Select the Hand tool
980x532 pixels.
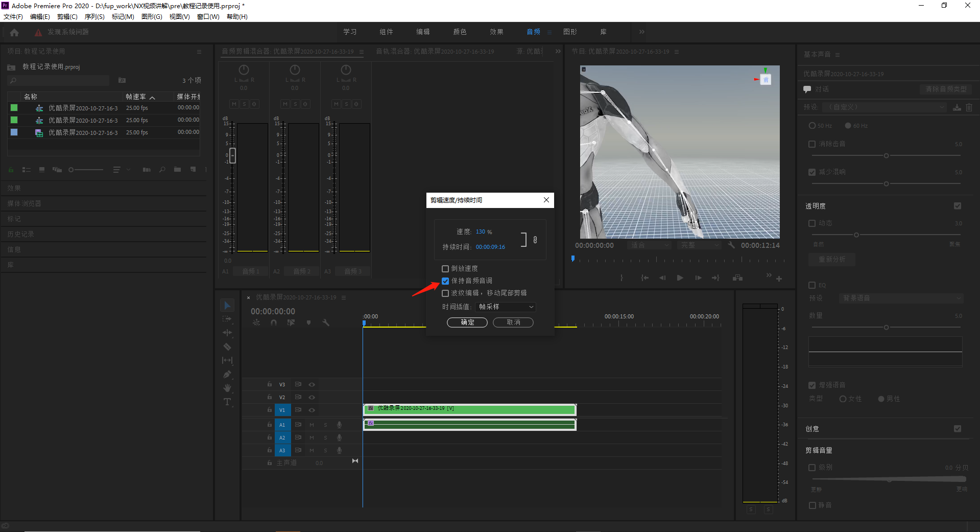[x=227, y=388]
